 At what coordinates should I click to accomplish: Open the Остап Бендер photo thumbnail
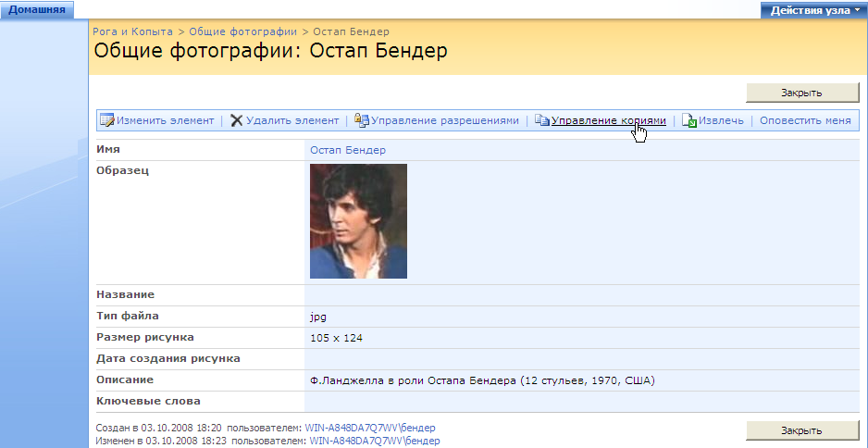pos(358,221)
